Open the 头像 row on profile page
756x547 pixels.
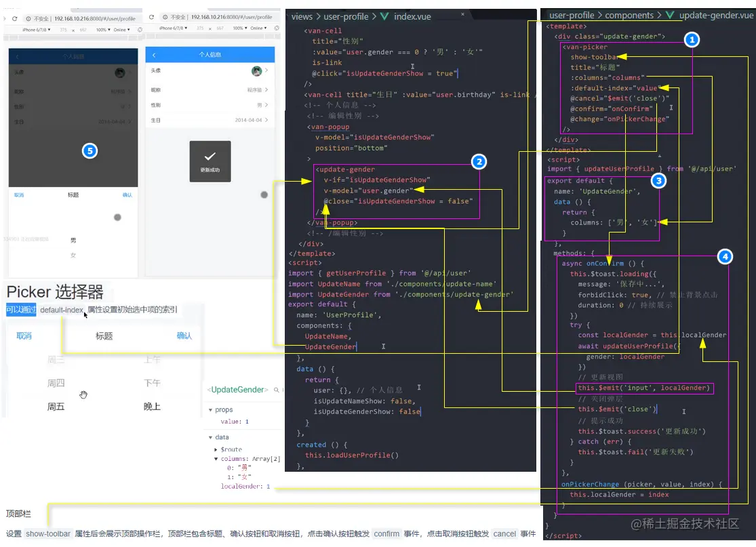210,71
